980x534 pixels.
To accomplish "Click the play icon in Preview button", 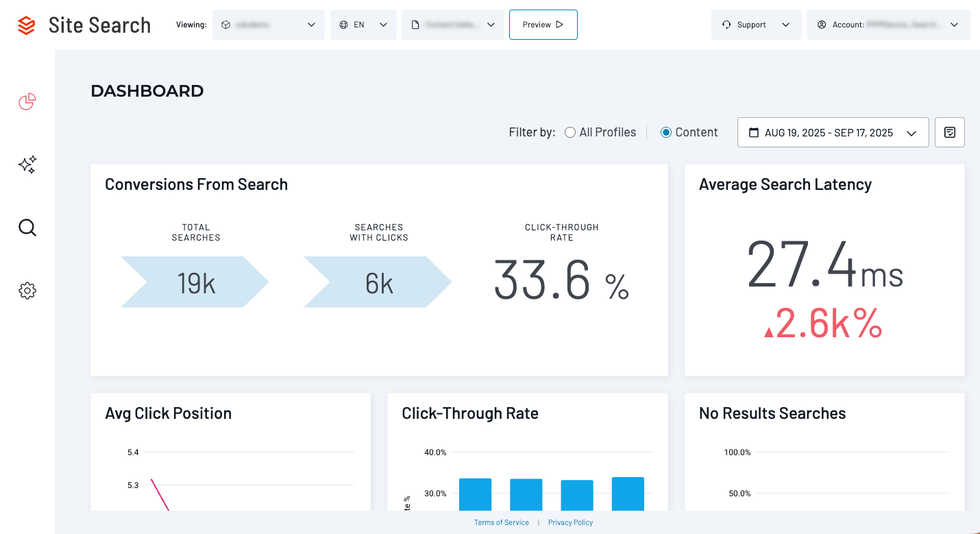I will [559, 25].
